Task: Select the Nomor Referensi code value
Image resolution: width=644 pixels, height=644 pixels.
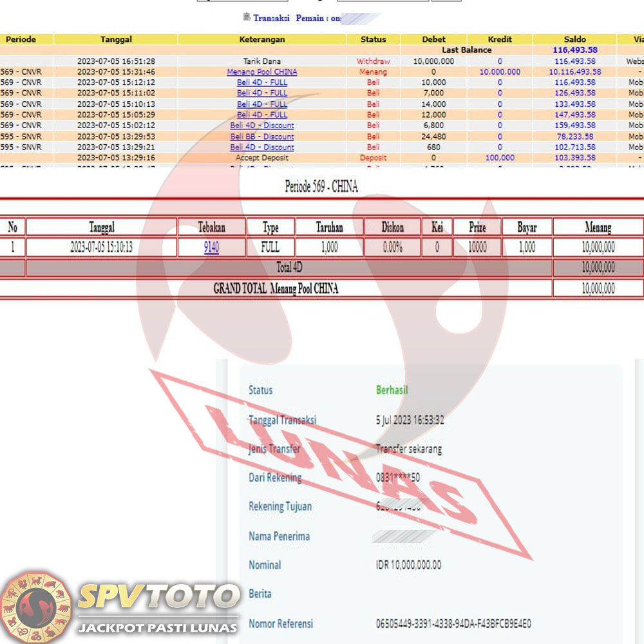Action: [453, 623]
